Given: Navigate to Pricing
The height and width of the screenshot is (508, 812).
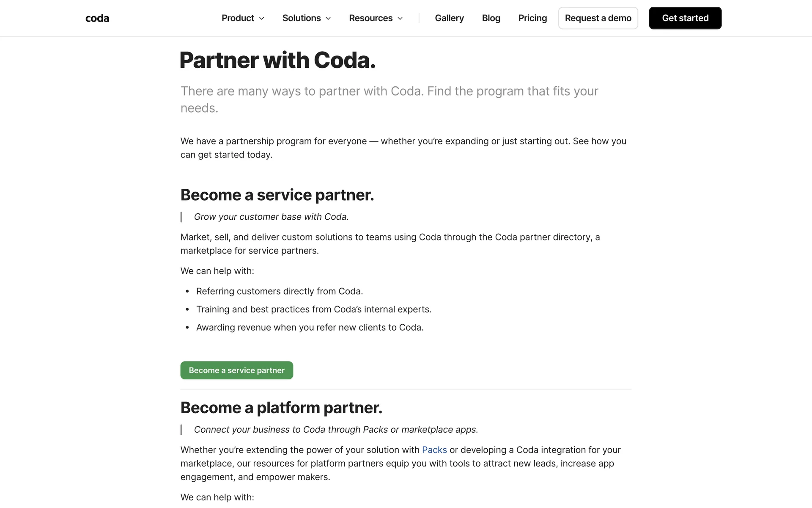Looking at the screenshot, I should click(532, 18).
